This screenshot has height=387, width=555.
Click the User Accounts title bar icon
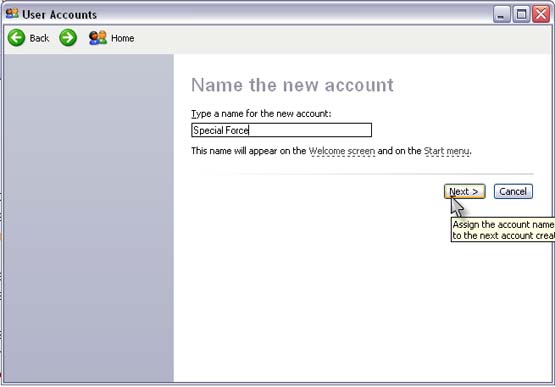pyautogui.click(x=12, y=14)
